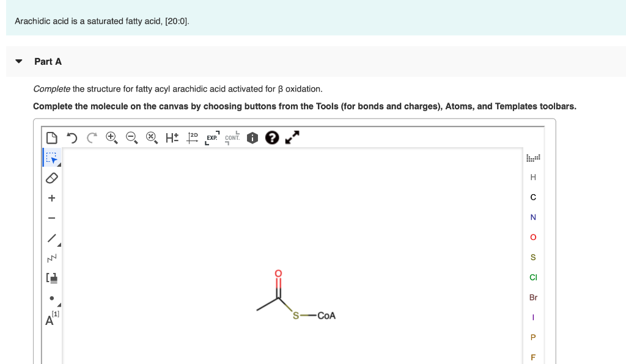This screenshot has height=364, width=626.
Task: Choose Oxygen from the atoms toolbar
Action: click(x=532, y=237)
